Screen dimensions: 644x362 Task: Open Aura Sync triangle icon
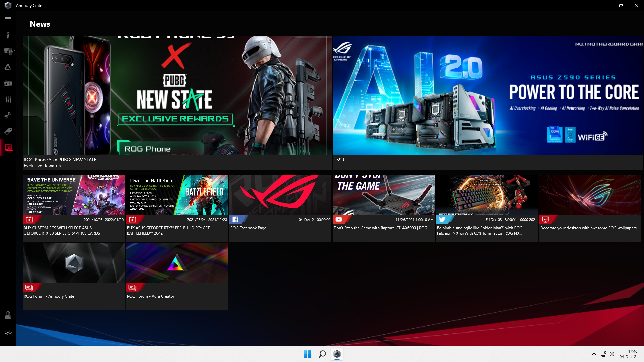(8, 67)
